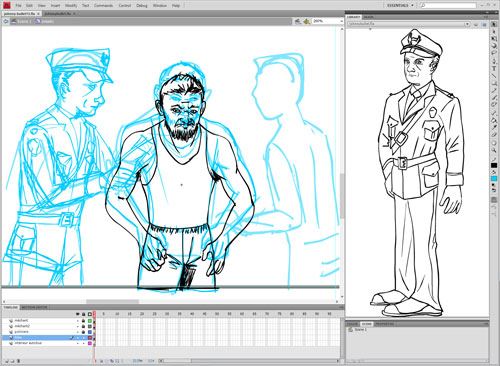Click the show/hide all layers eye header icon

pyautogui.click(x=77, y=314)
